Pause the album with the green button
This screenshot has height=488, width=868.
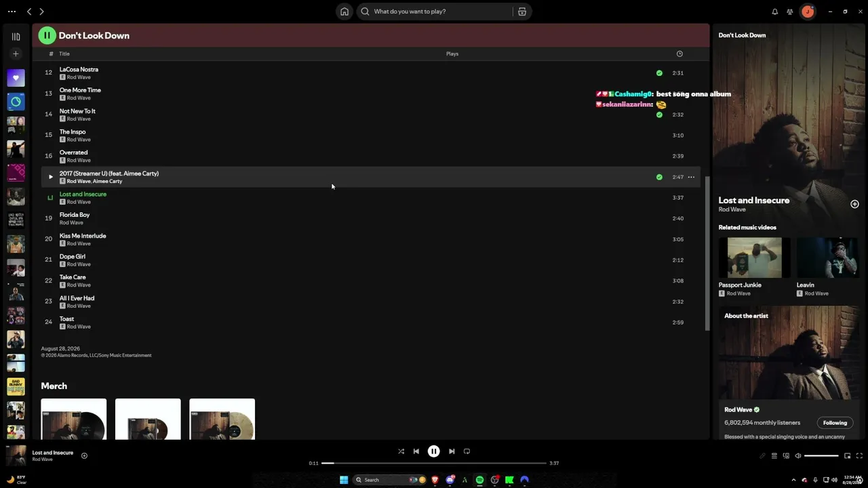click(47, 35)
